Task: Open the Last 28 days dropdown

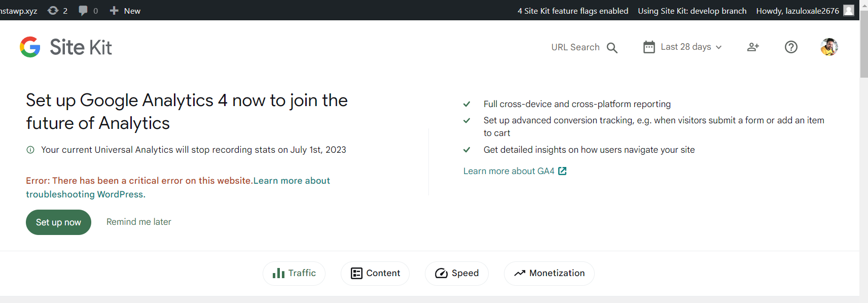Action: (x=691, y=47)
